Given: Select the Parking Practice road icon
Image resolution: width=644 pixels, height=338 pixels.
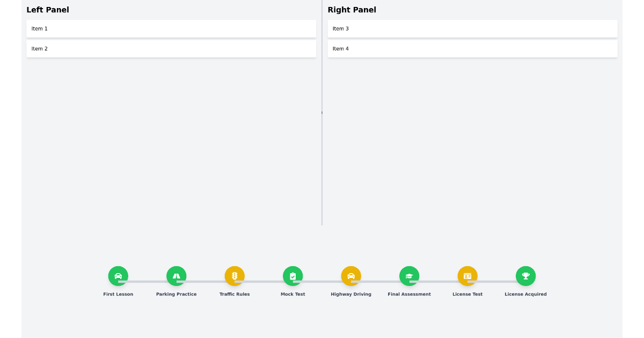Looking at the screenshot, I should pyautogui.click(x=176, y=276).
